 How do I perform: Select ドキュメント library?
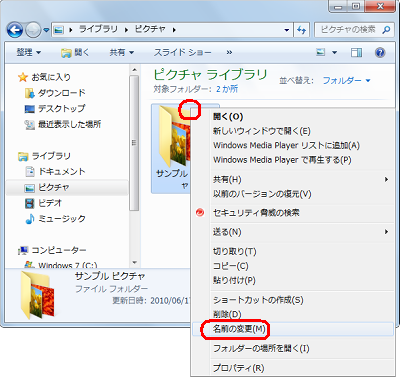62,172
